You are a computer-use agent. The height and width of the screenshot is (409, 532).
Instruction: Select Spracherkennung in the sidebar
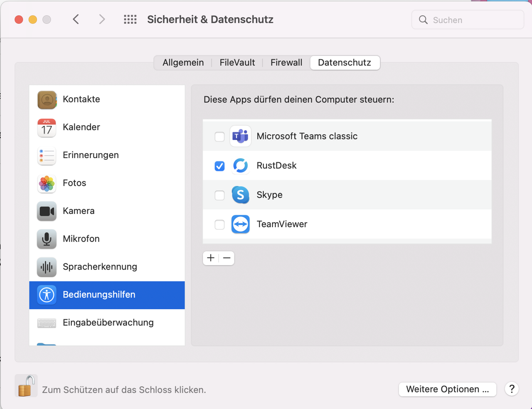tap(100, 267)
